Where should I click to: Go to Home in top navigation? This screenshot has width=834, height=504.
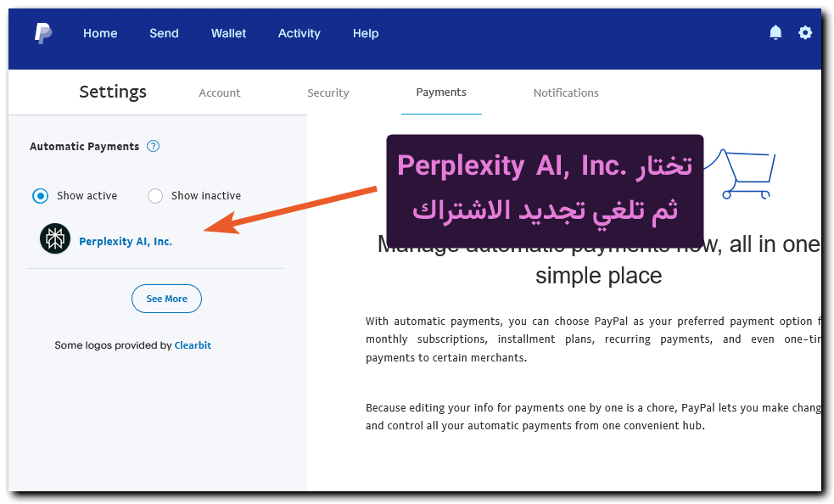pyautogui.click(x=100, y=34)
